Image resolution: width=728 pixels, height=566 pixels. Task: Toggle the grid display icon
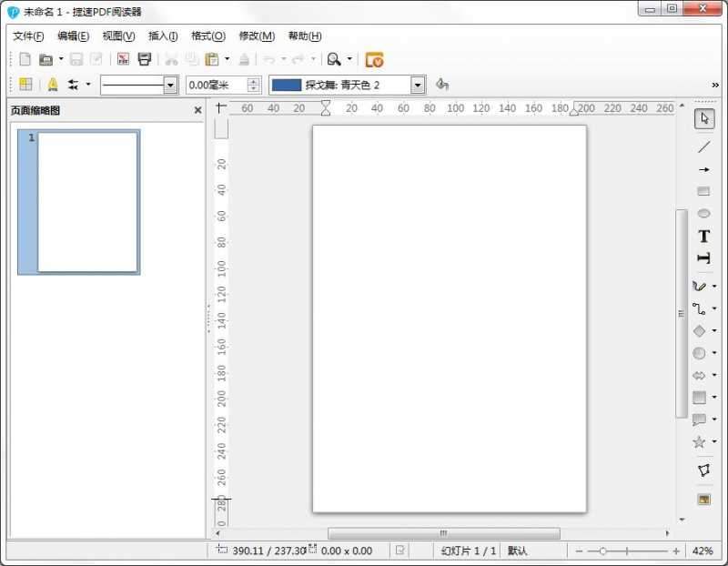click(25, 85)
